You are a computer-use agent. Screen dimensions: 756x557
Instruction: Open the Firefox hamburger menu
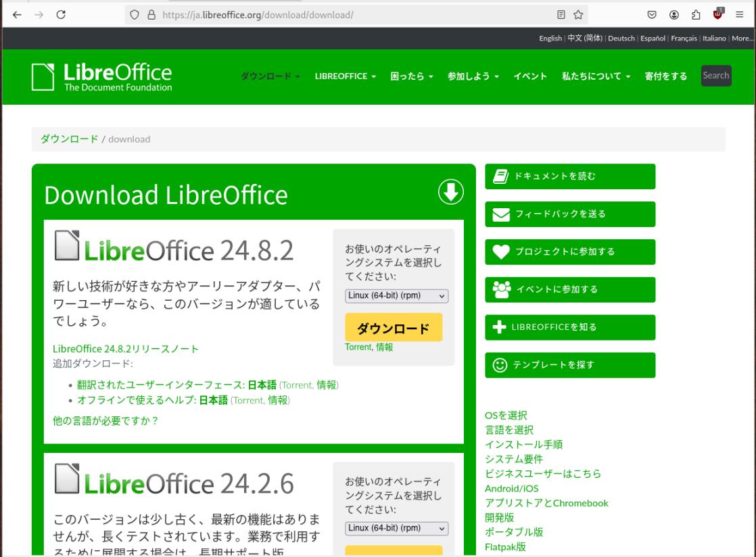tap(739, 15)
